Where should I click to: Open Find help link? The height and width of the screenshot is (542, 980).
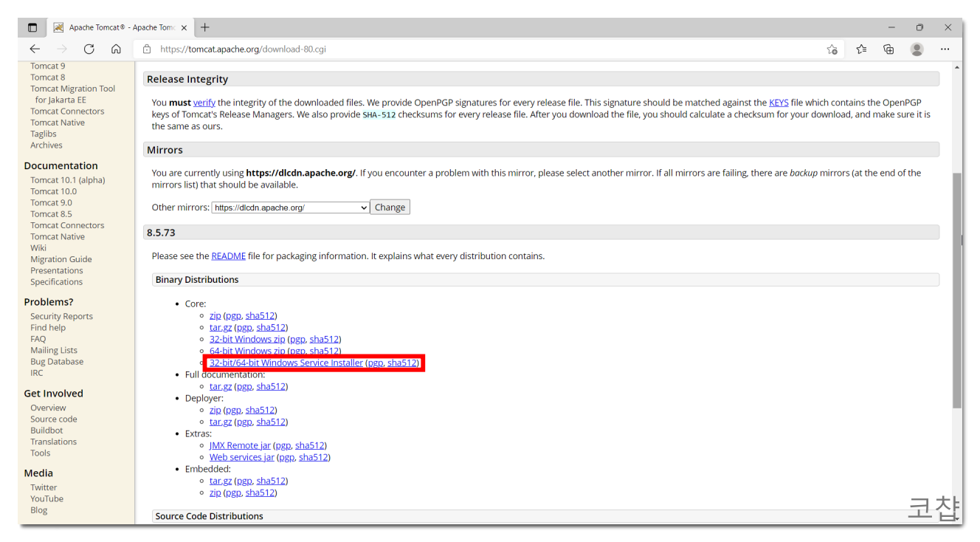tap(48, 328)
